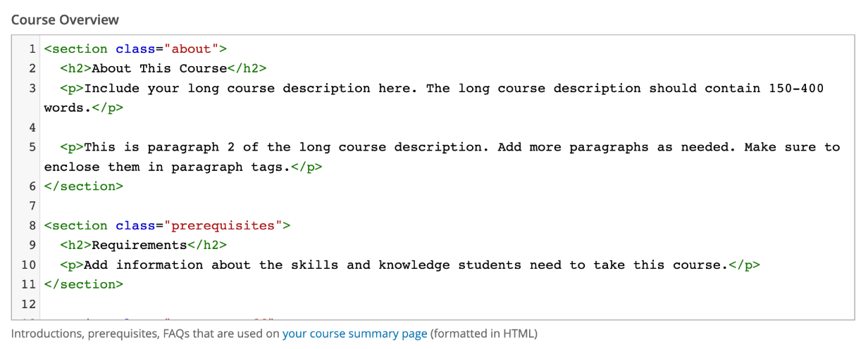Click the 'Course Overview' label
Screen dimensions: 868x349
click(65, 20)
